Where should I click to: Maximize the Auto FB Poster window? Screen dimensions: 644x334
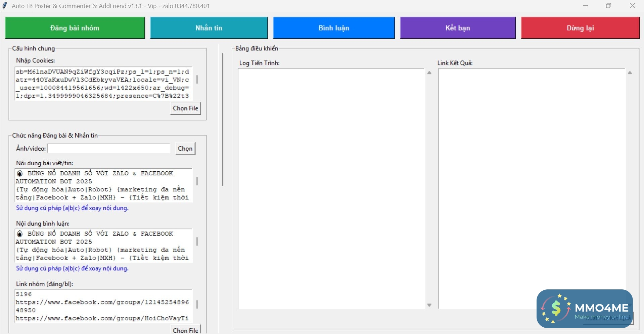coord(608,6)
